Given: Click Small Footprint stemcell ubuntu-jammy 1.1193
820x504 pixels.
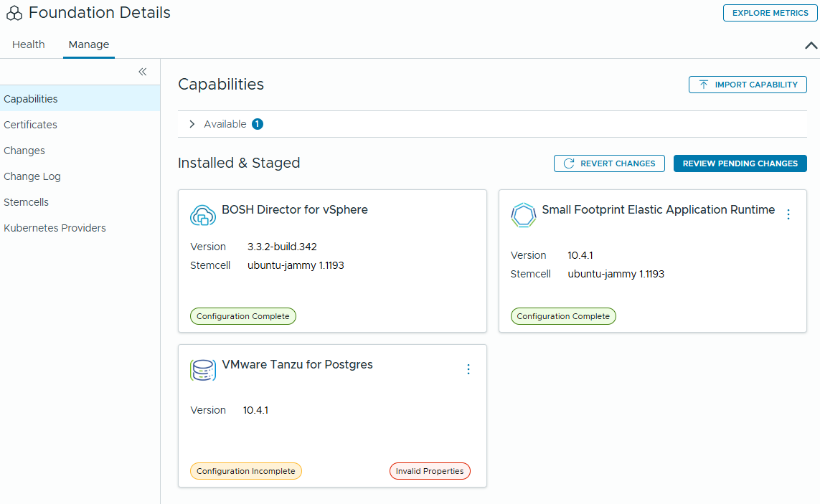Looking at the screenshot, I should point(616,274).
